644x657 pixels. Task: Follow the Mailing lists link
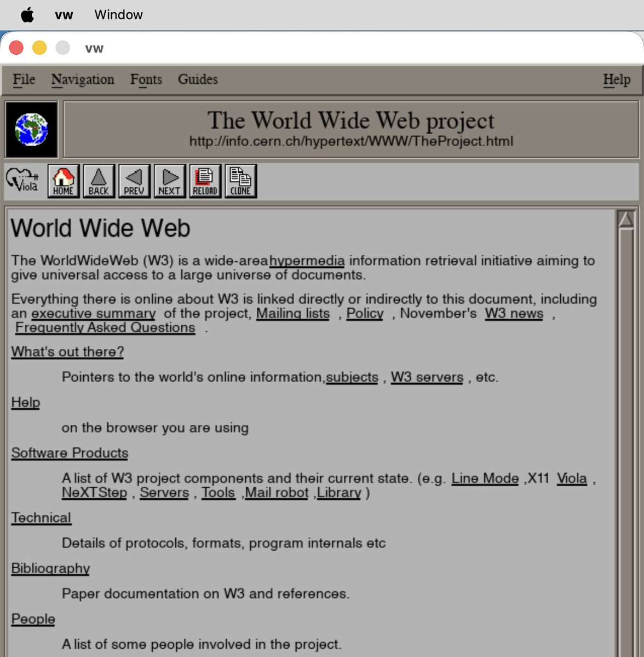pyautogui.click(x=293, y=313)
